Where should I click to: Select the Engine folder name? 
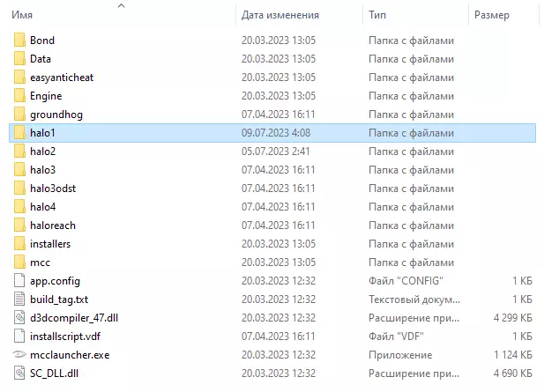coord(46,96)
